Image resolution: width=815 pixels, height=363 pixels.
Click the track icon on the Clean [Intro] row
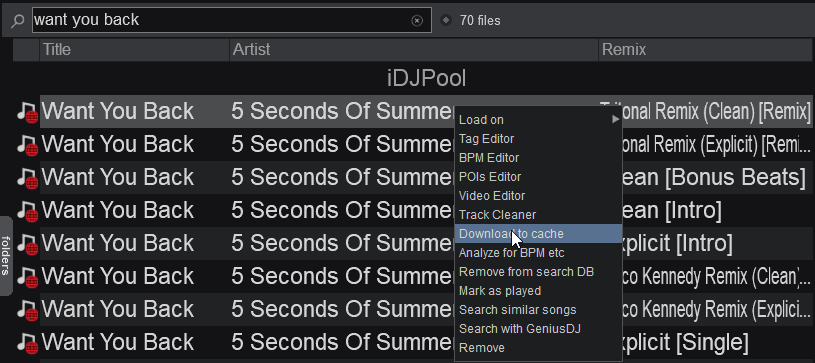coord(27,211)
